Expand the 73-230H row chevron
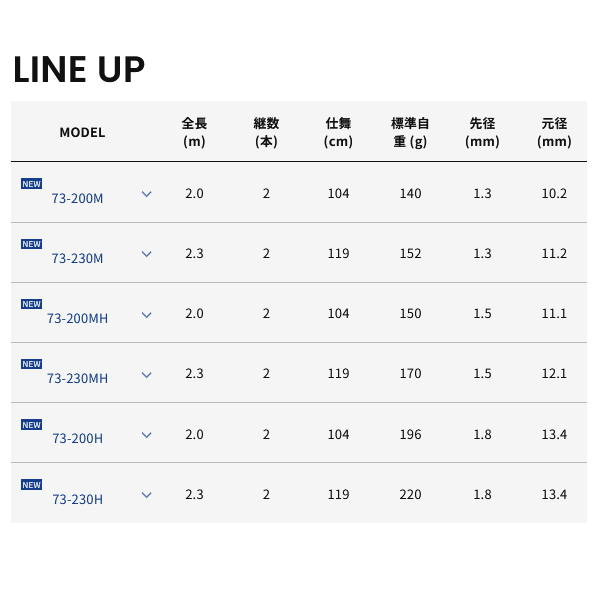Viewport: 600px width, 600px height. 146,495
